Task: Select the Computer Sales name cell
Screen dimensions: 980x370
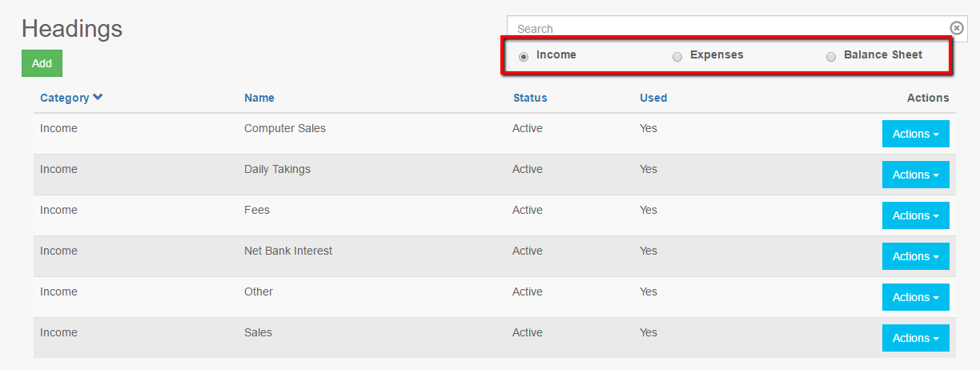Action: coord(284,128)
